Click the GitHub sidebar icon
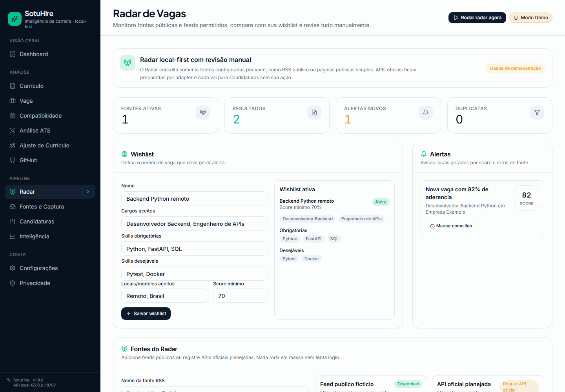 coord(13,160)
